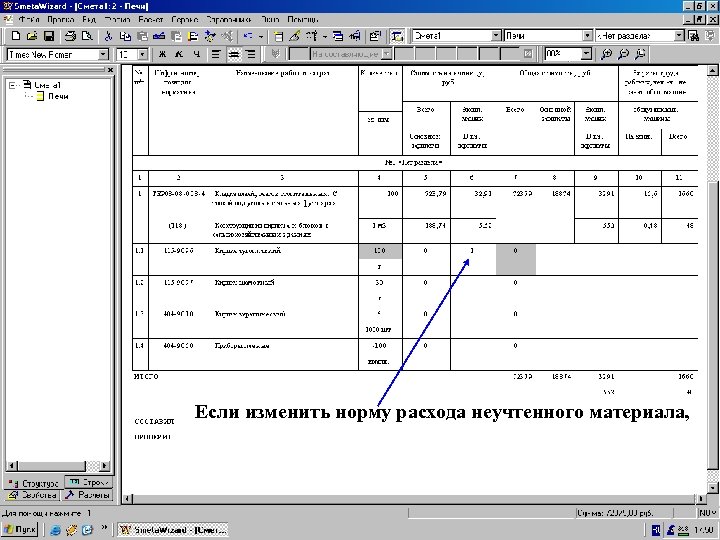720x540 pixels.
Task: Toggle italic К formatting
Action: [179, 54]
